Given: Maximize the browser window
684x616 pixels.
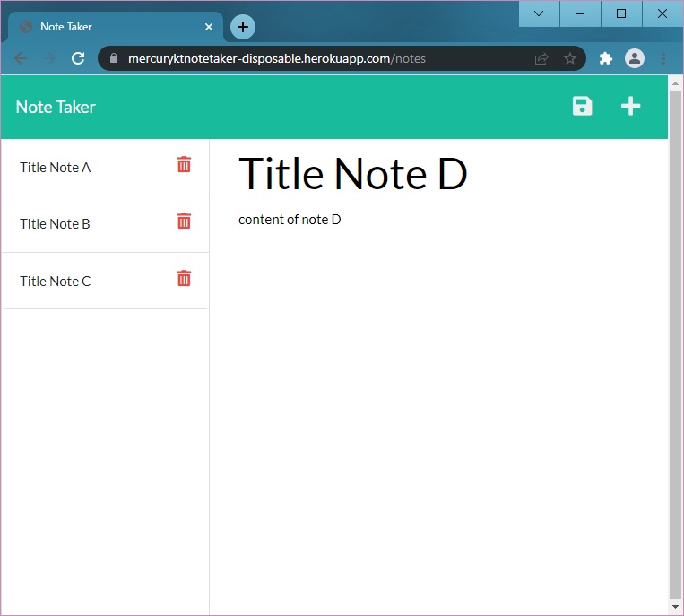Looking at the screenshot, I should 621,13.
